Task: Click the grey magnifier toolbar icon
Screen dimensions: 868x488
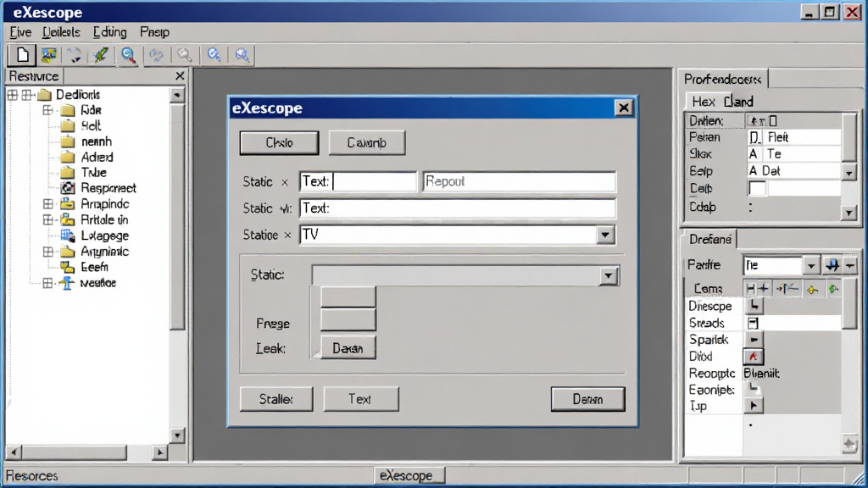Action: [x=185, y=55]
